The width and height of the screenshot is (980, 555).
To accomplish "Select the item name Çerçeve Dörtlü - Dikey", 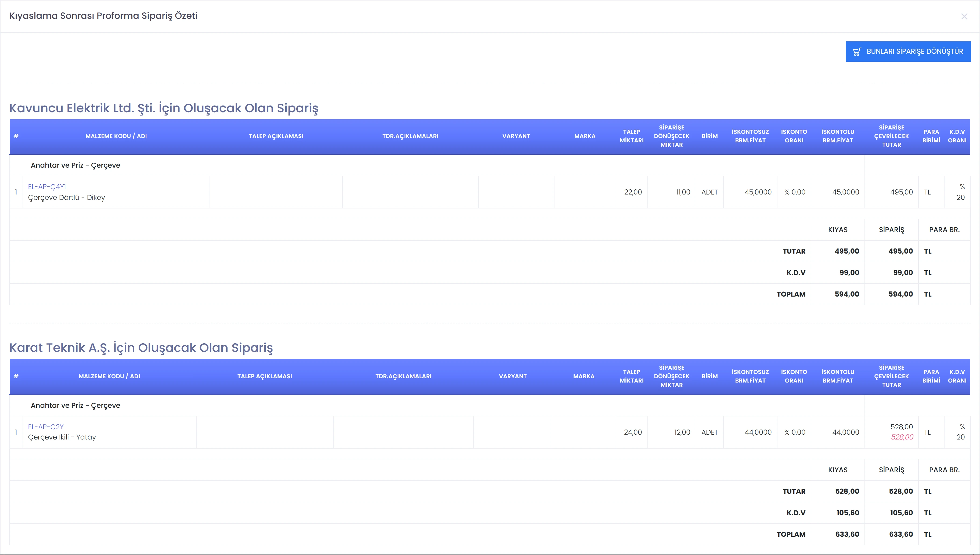I will click(66, 197).
